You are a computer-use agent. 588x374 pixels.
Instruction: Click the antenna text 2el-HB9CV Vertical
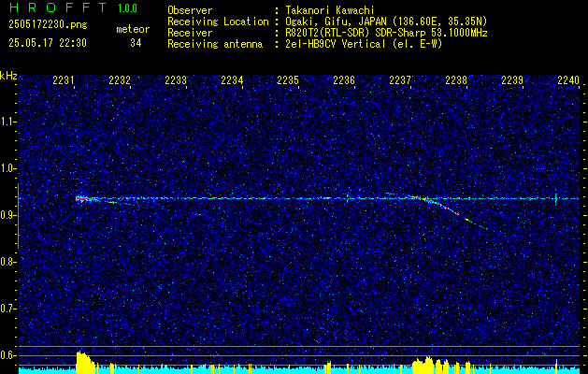point(336,44)
